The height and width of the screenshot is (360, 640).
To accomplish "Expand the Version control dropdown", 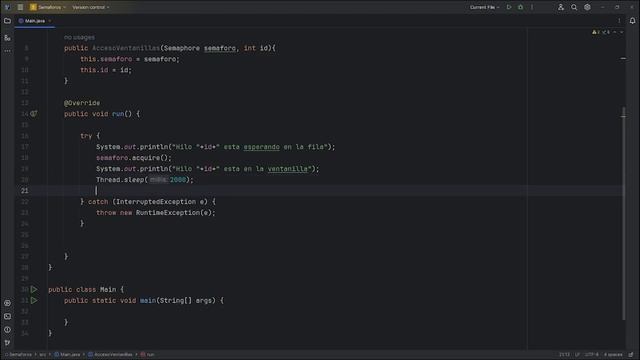I will point(91,7).
